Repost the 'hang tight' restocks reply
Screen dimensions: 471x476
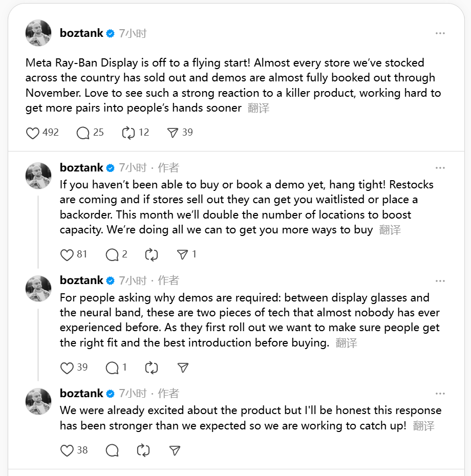(x=151, y=254)
